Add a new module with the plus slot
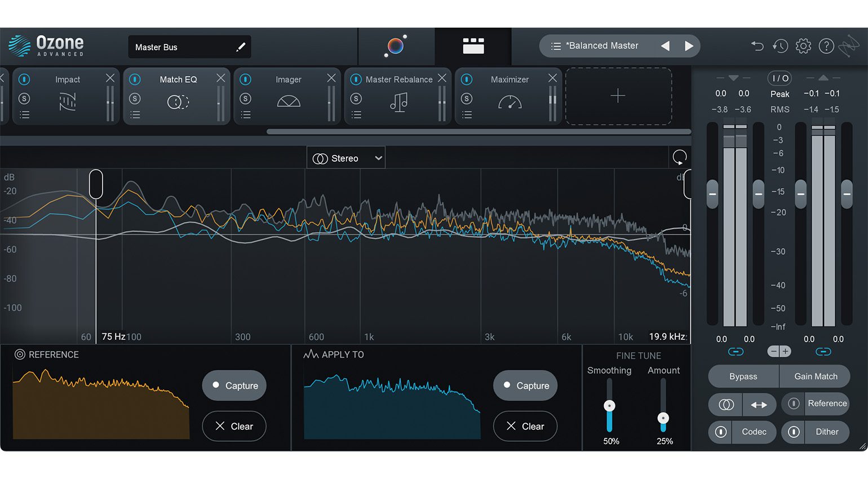 coord(618,96)
